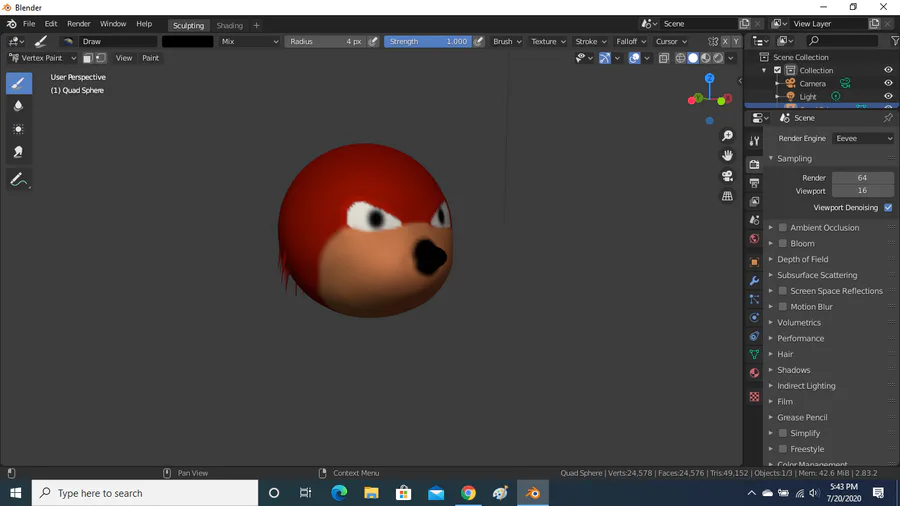Image resolution: width=900 pixels, height=506 pixels.
Task: Enable the Ambient Occlusion checkbox
Action: (782, 228)
